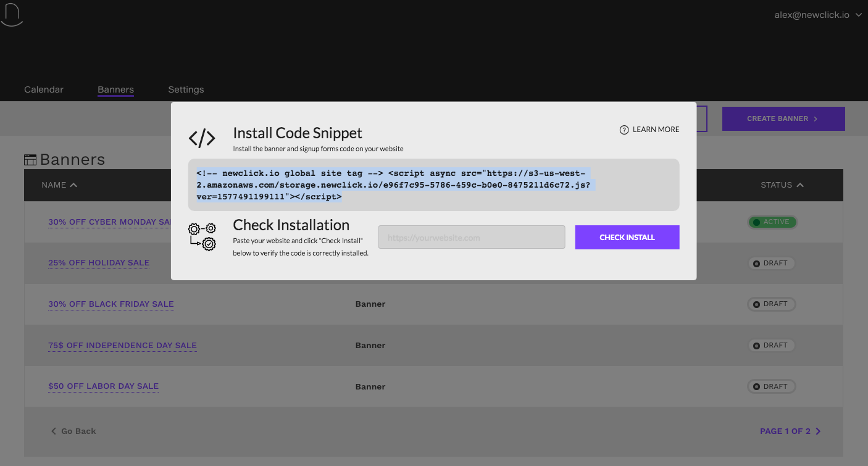Open 25% Off Holiday Sale banner

[x=99, y=263]
